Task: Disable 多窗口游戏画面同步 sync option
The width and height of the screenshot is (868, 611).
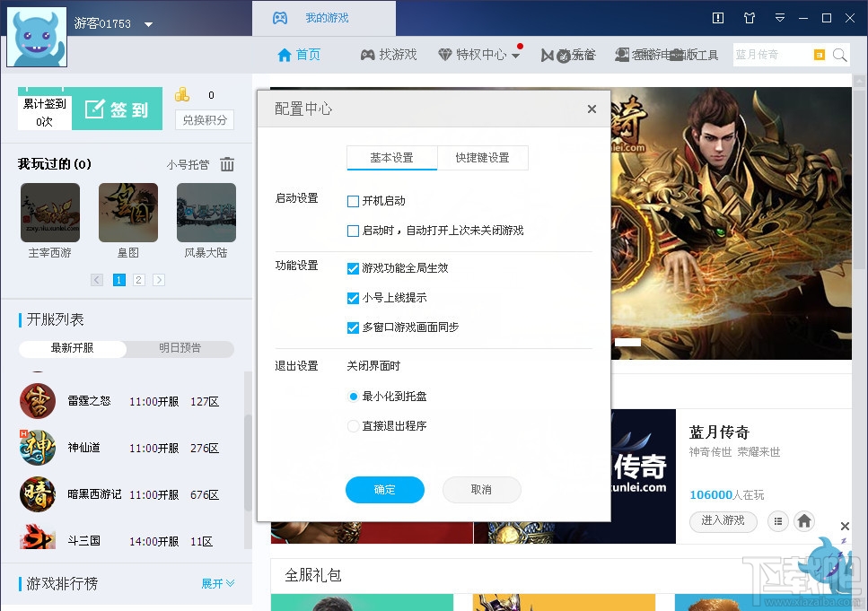Action: coord(354,328)
